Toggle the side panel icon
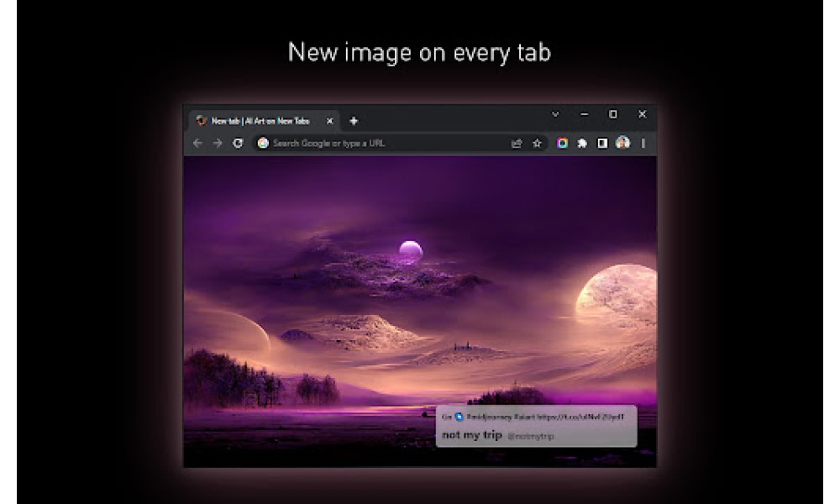 point(602,143)
